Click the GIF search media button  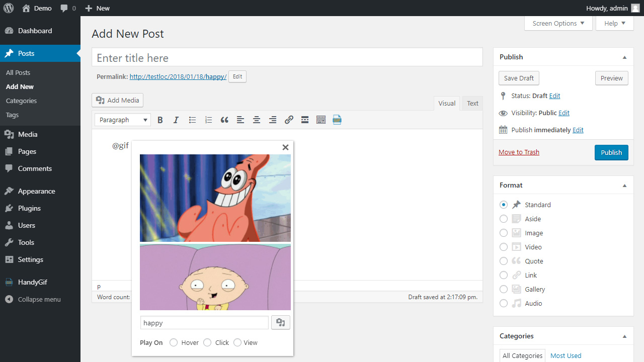tap(281, 323)
